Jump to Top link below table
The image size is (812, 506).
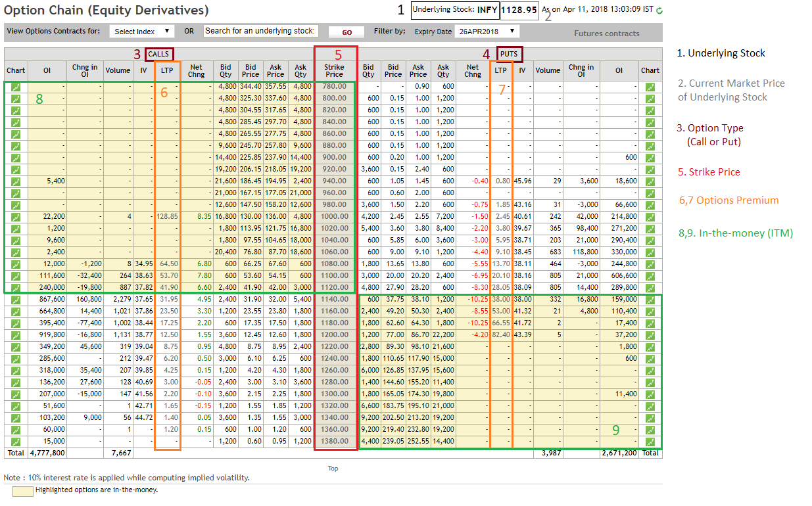click(x=333, y=469)
